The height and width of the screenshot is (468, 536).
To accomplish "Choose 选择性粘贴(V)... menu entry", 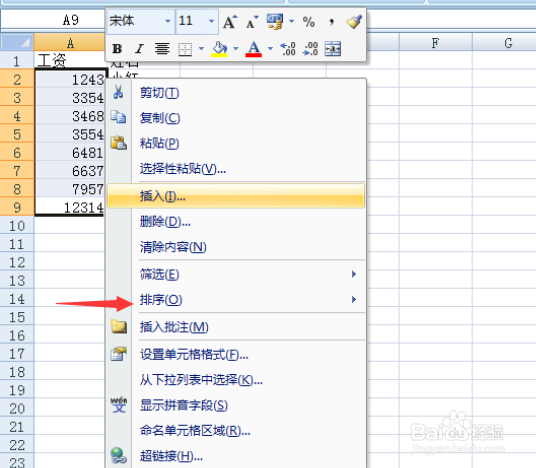I will (236, 169).
